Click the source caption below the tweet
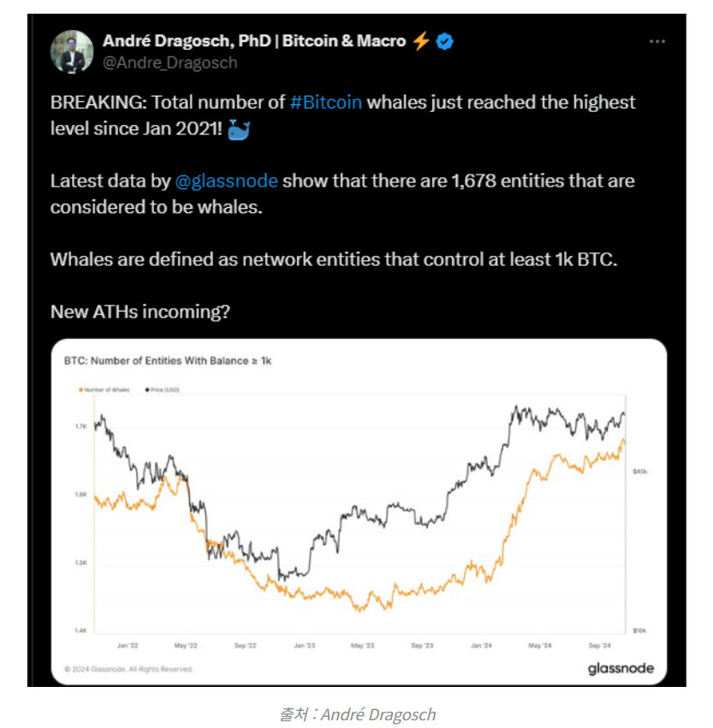 tap(357, 713)
